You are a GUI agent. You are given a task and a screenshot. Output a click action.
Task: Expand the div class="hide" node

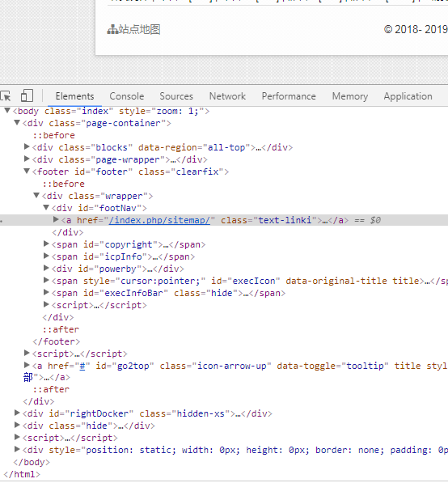point(17,425)
